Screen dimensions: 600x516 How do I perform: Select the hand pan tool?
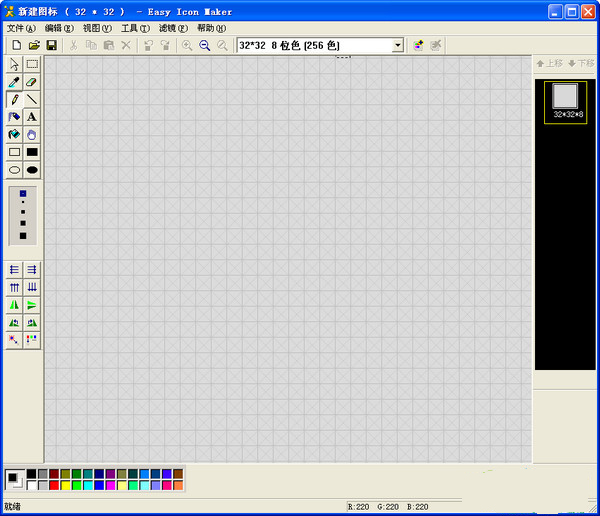pos(32,135)
